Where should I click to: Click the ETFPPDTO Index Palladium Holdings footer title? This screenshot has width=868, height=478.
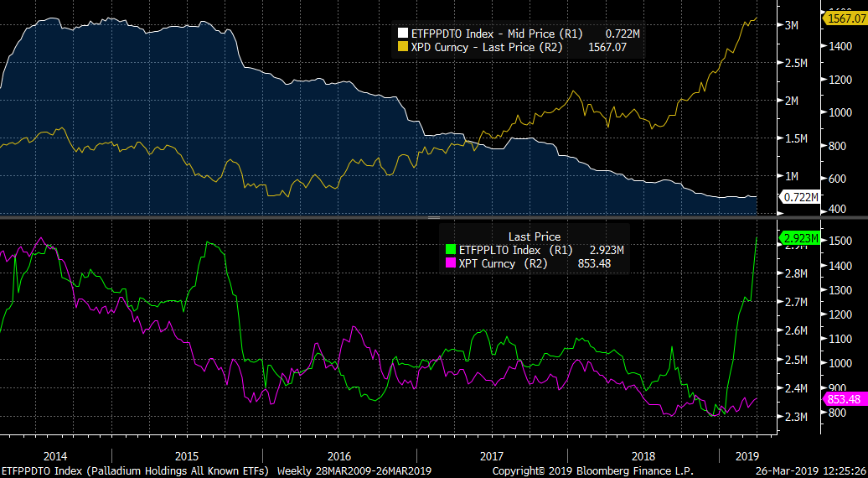135,471
